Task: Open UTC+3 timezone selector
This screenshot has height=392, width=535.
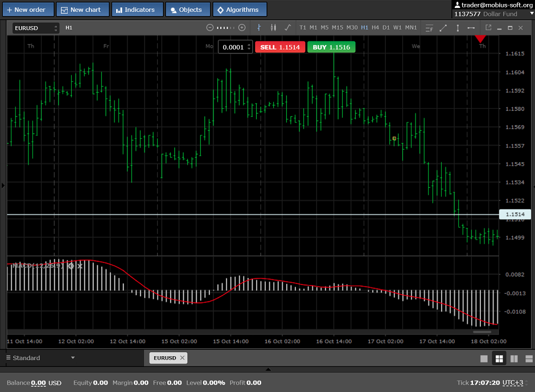Action: click(512, 383)
